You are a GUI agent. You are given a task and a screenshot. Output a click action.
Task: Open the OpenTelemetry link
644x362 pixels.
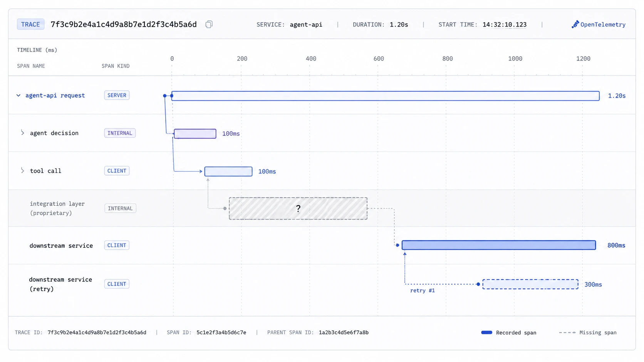click(x=598, y=25)
